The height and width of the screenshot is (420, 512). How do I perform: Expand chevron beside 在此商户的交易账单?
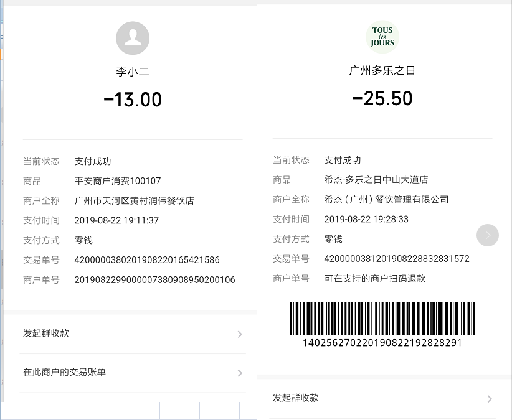(240, 373)
